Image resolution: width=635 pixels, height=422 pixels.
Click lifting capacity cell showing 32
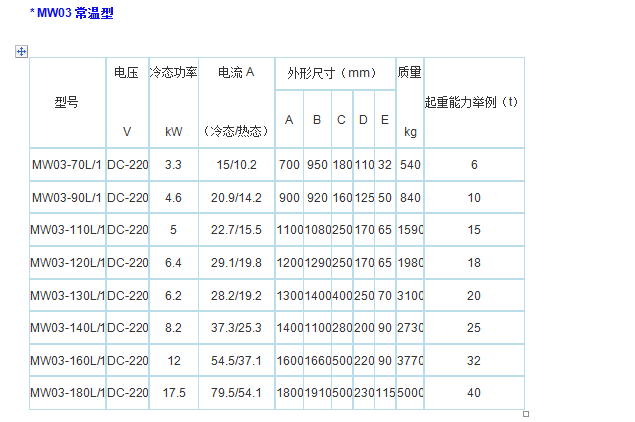(473, 360)
